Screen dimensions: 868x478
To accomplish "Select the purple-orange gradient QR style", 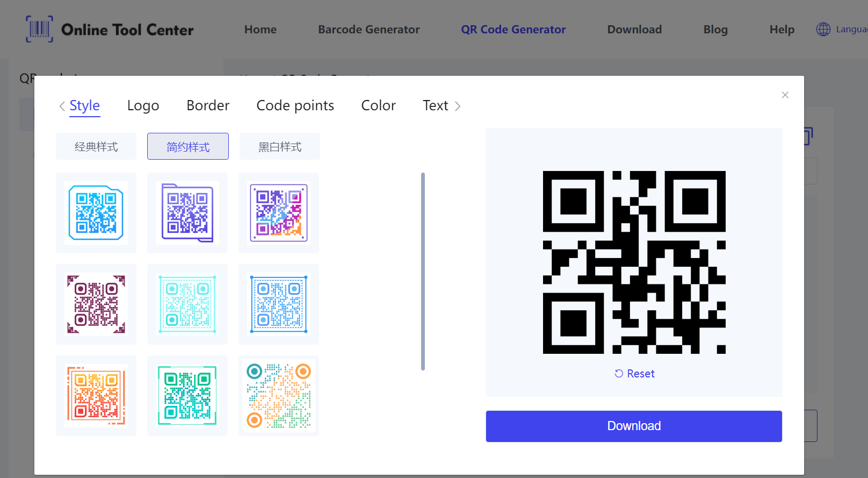I will point(279,213).
